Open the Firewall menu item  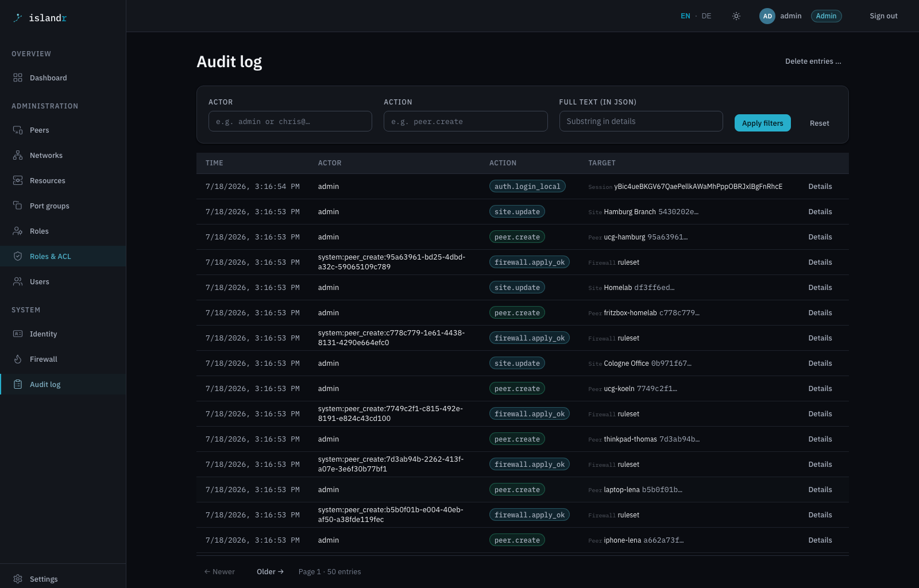(x=63, y=359)
